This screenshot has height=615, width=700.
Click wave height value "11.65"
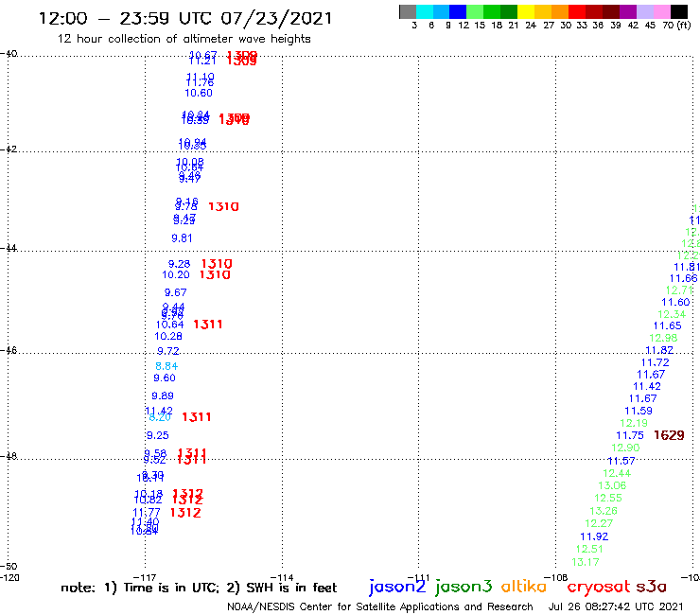point(668,326)
